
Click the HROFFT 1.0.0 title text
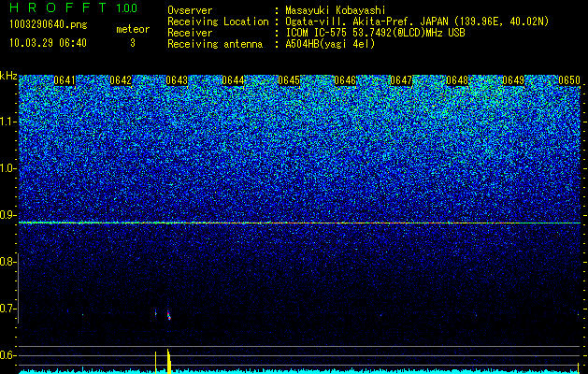coord(73,7)
